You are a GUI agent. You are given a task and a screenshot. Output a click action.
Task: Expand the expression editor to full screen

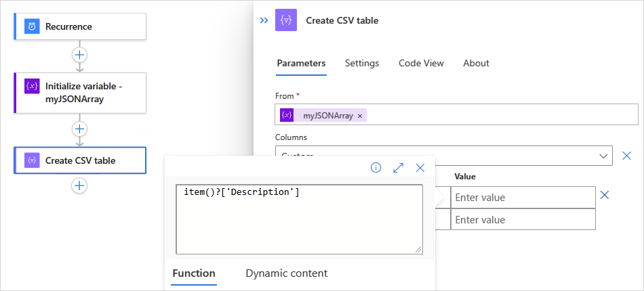click(398, 167)
